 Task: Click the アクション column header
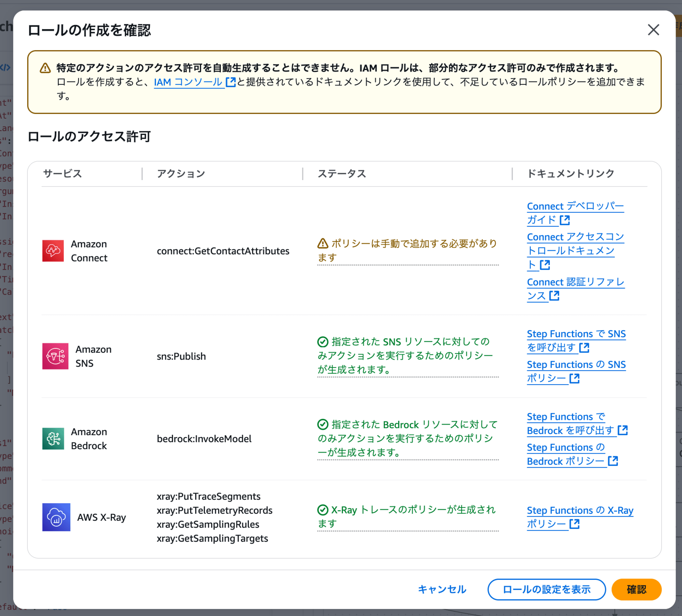[x=181, y=174]
